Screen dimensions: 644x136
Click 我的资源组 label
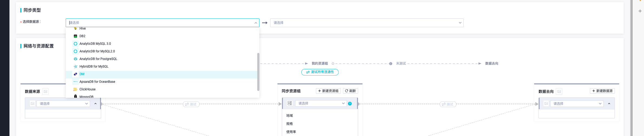(x=320, y=64)
